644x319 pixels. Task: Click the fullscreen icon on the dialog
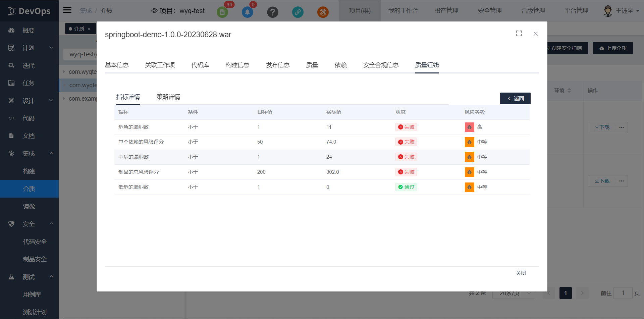(519, 34)
